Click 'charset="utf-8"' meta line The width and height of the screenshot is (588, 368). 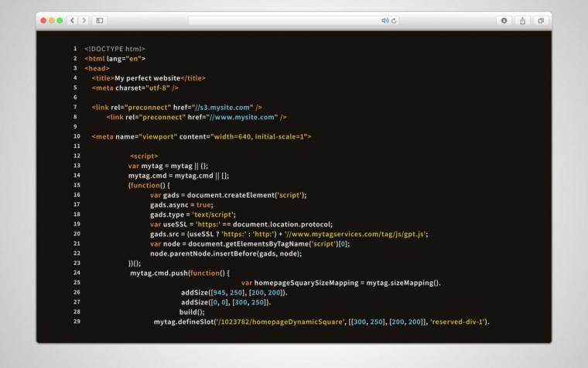tap(135, 88)
